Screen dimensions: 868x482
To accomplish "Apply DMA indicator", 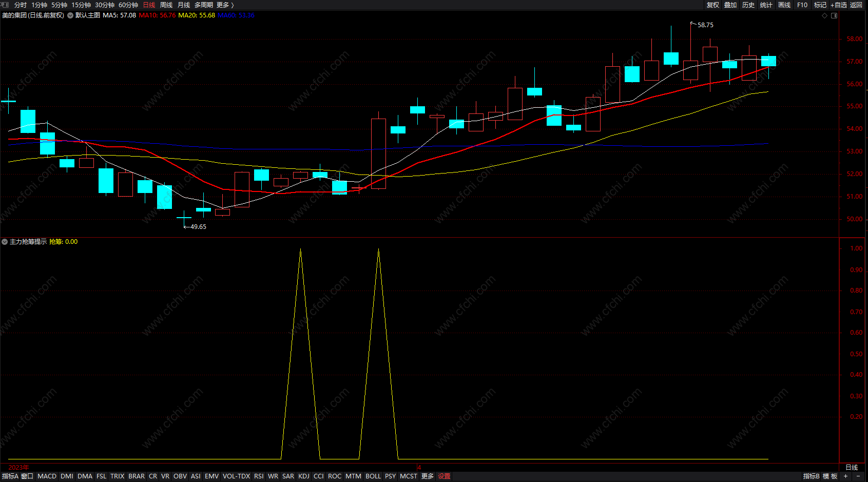I will click(85, 476).
